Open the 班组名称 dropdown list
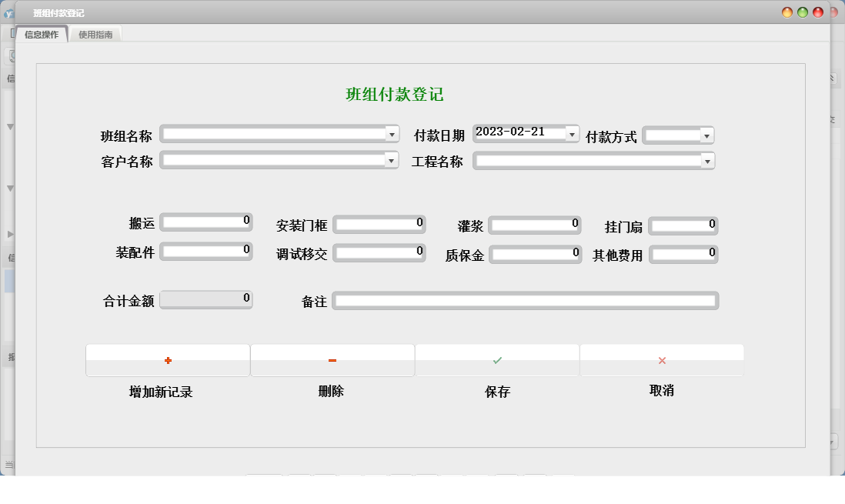 391,134
